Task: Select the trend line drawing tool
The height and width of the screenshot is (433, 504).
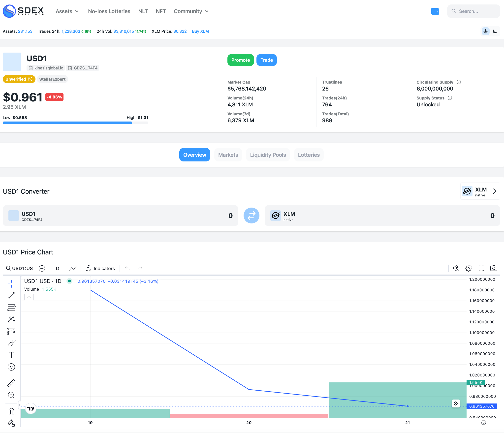Action: point(11,295)
